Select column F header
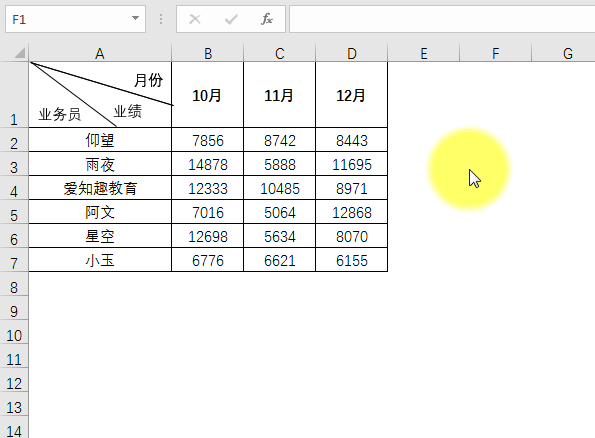The image size is (595, 438). tap(496, 53)
